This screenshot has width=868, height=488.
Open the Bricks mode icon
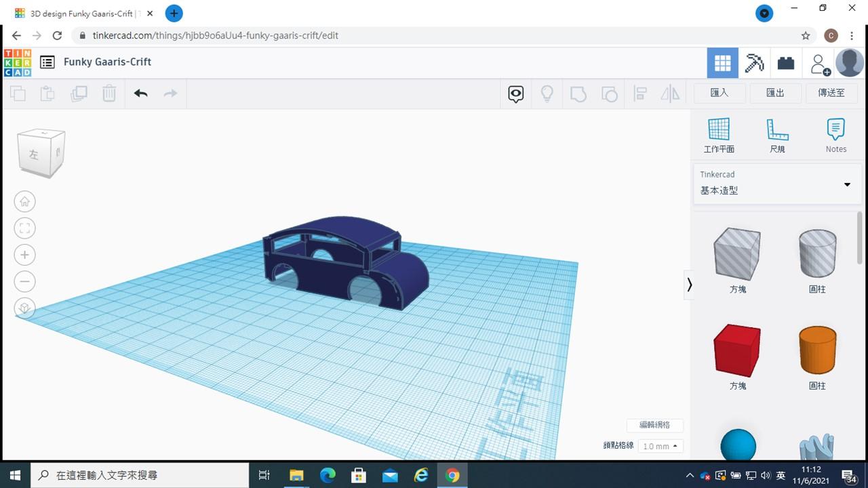pos(786,63)
